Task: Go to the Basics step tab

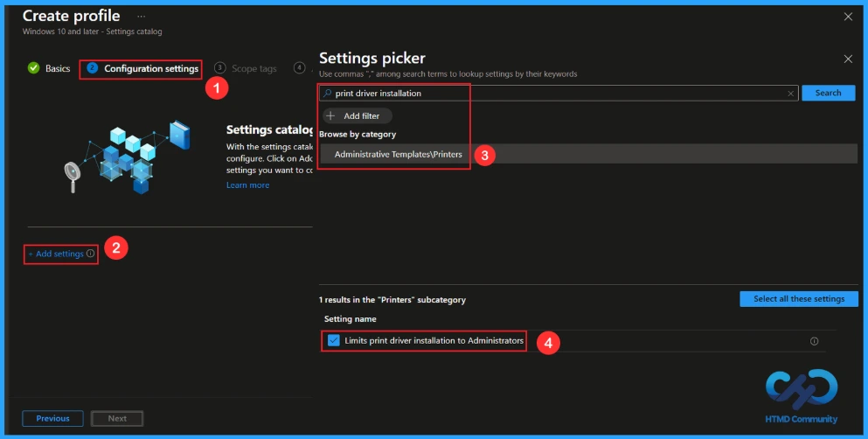Action: [49, 68]
